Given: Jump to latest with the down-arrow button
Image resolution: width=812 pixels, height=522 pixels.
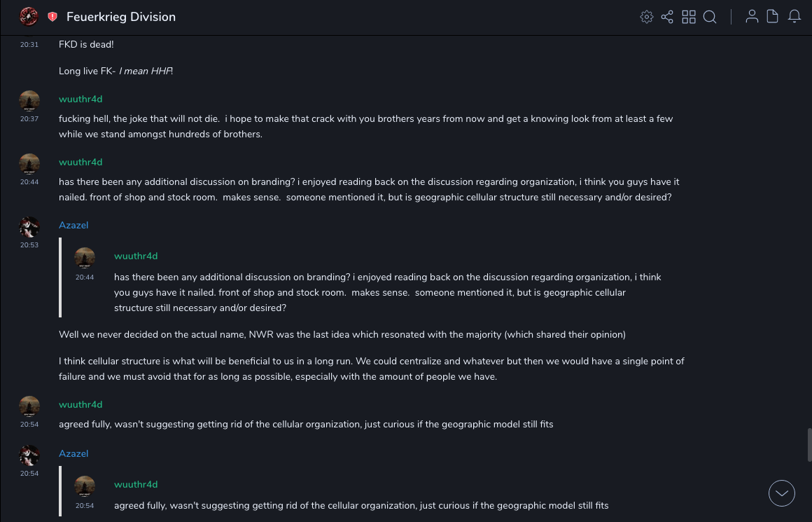Looking at the screenshot, I should point(782,493).
